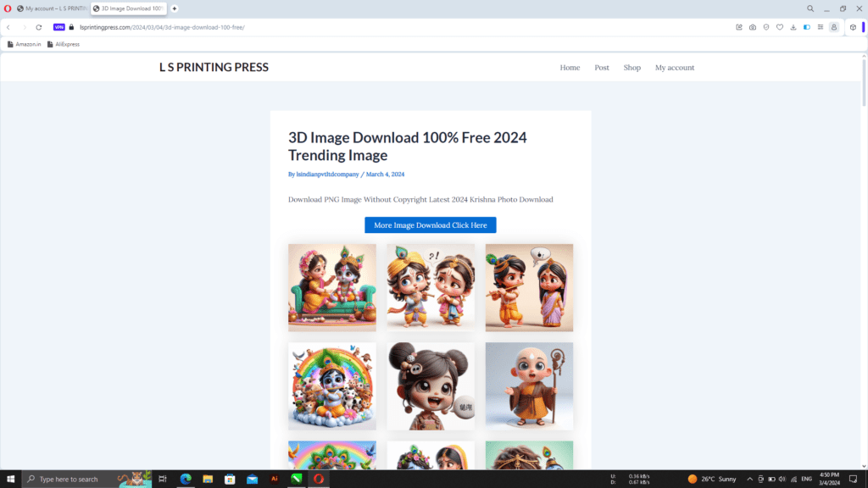Open the Downloads arrow icon
The width and height of the screenshot is (868, 488).
click(793, 27)
